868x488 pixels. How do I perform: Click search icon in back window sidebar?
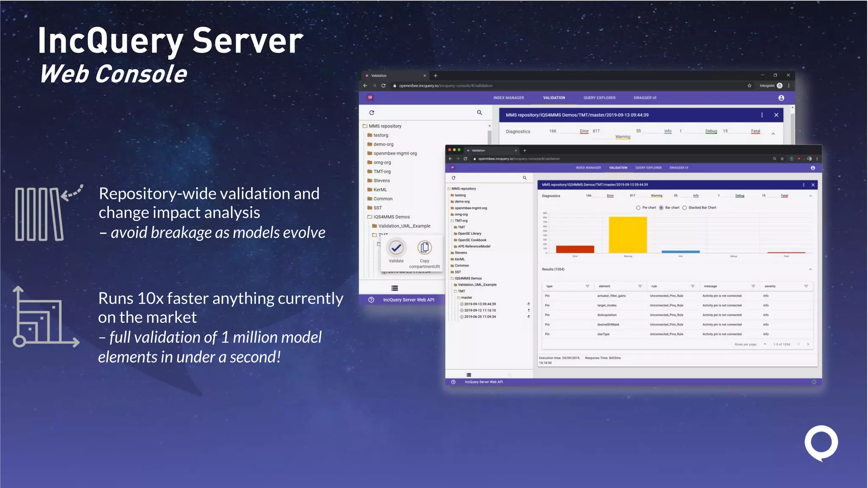point(479,113)
